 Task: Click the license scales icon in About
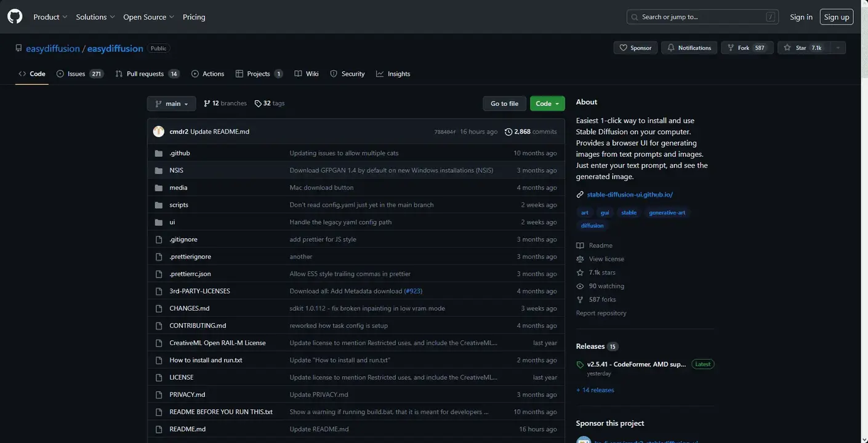(x=580, y=259)
